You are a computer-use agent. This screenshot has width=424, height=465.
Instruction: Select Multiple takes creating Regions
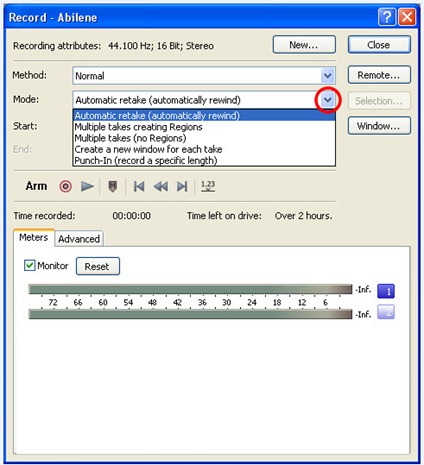204,127
